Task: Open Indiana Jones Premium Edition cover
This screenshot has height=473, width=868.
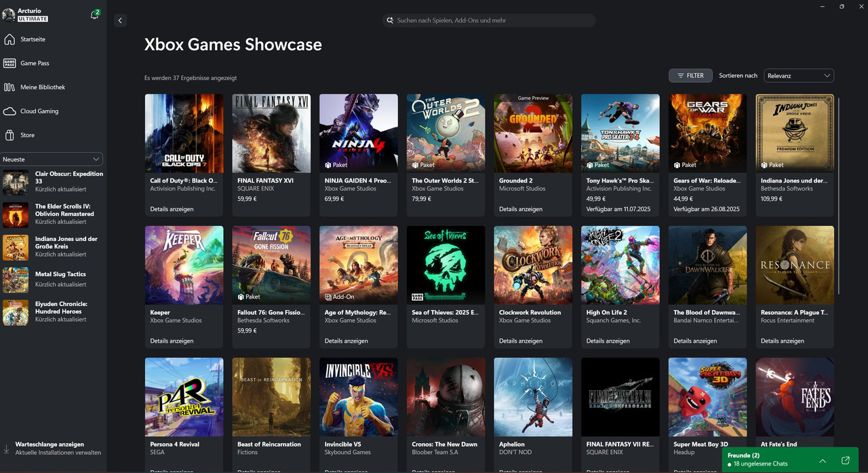Action: pos(795,134)
